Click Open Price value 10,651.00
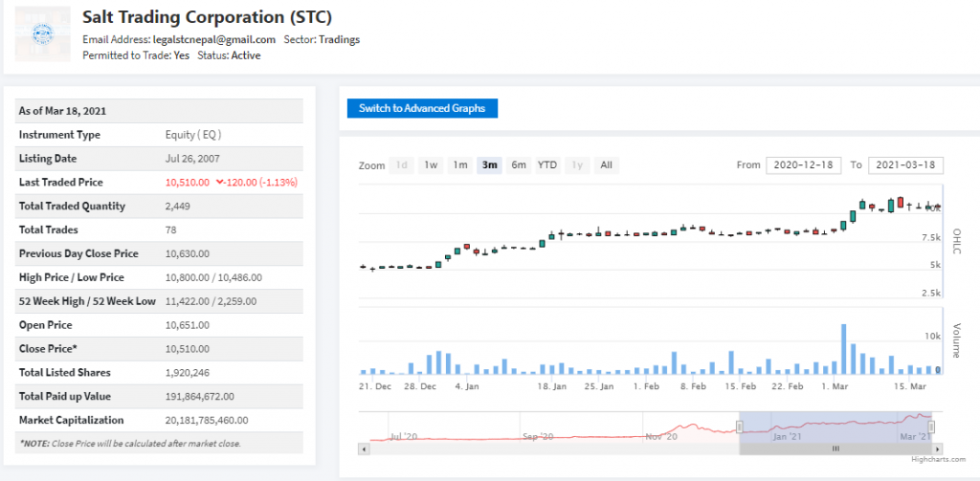Screen dimensions: 980x481 (x=187, y=325)
